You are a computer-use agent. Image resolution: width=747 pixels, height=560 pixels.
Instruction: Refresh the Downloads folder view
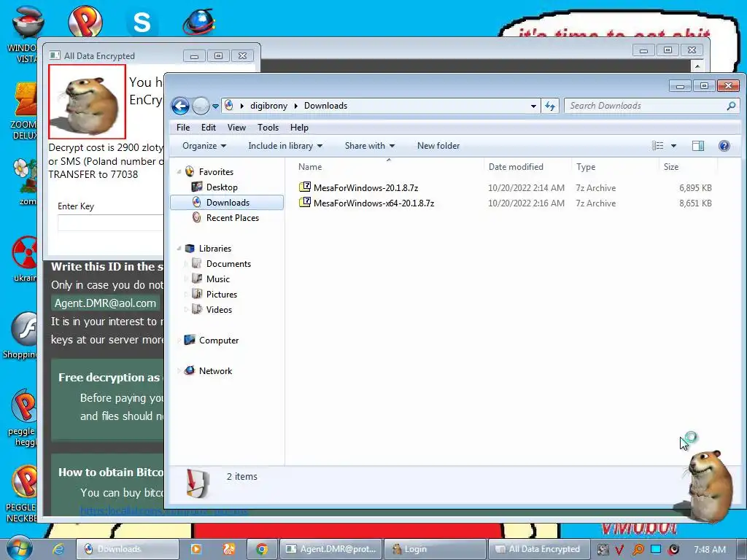point(550,106)
